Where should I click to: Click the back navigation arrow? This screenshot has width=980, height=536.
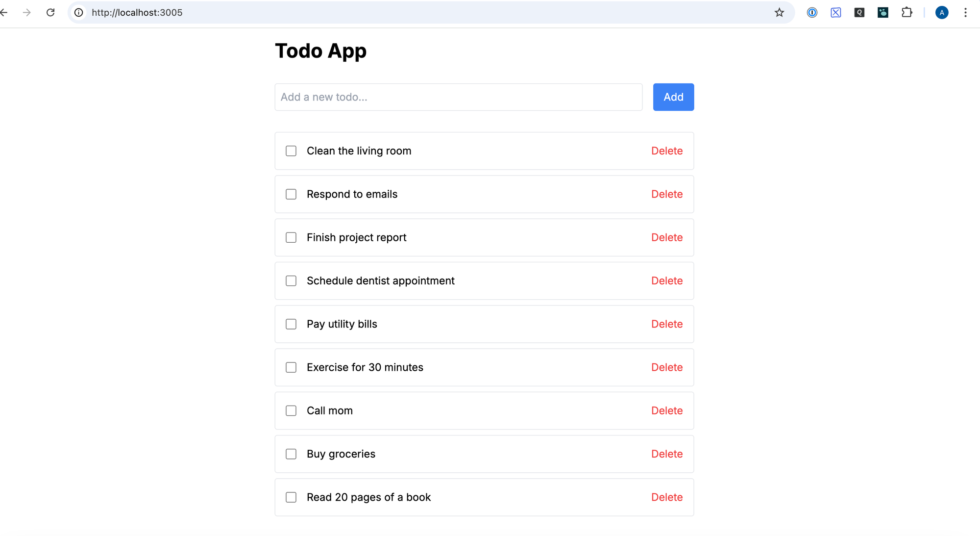click(x=4, y=12)
